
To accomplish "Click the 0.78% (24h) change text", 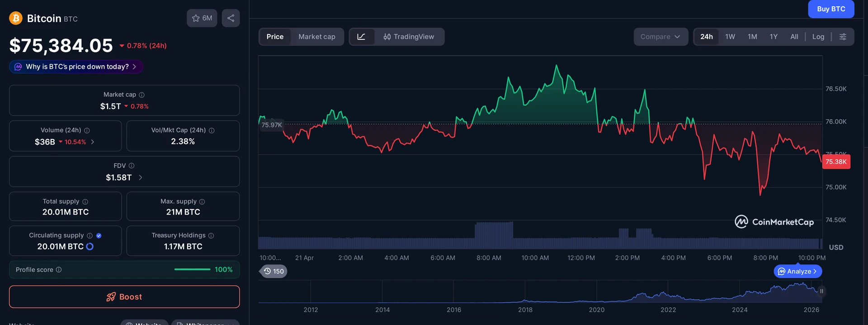I will [x=146, y=46].
